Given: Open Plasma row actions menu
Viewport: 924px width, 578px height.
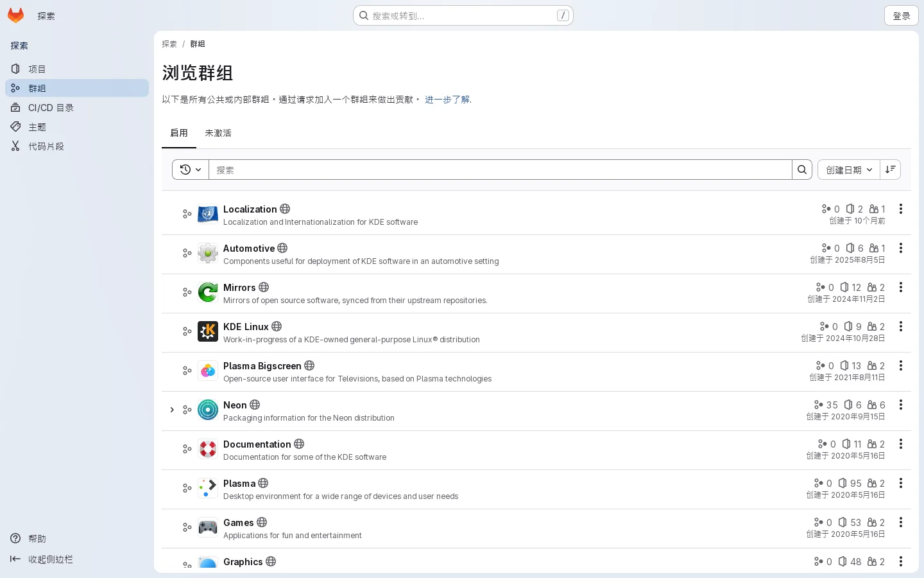Looking at the screenshot, I should [x=901, y=483].
